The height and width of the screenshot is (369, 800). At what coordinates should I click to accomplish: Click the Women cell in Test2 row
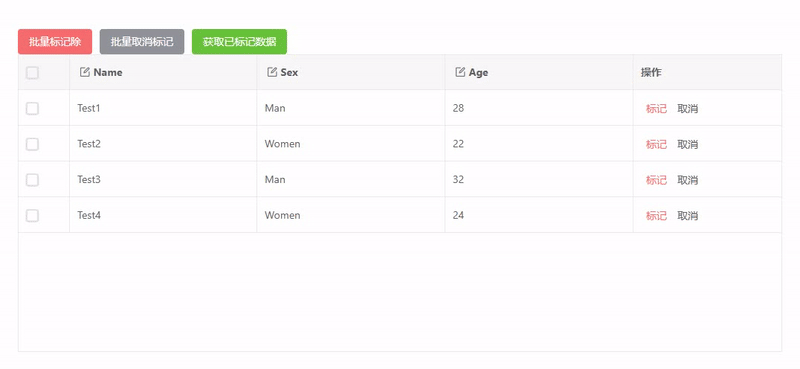click(351, 144)
